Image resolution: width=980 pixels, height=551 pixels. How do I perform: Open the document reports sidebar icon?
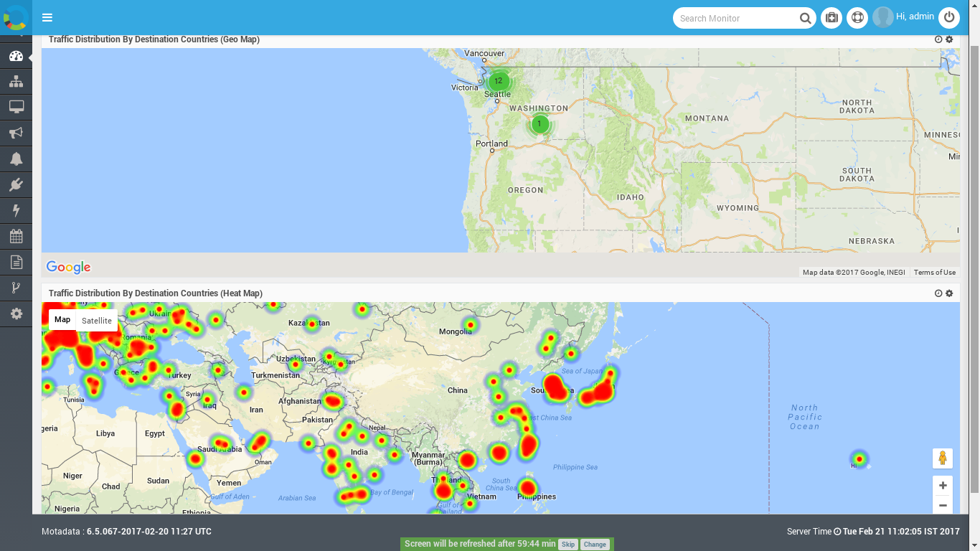pyautogui.click(x=16, y=262)
